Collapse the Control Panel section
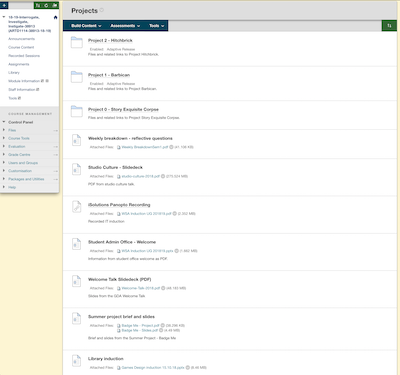Image resolution: width=400 pixels, height=375 pixels. 4,122
